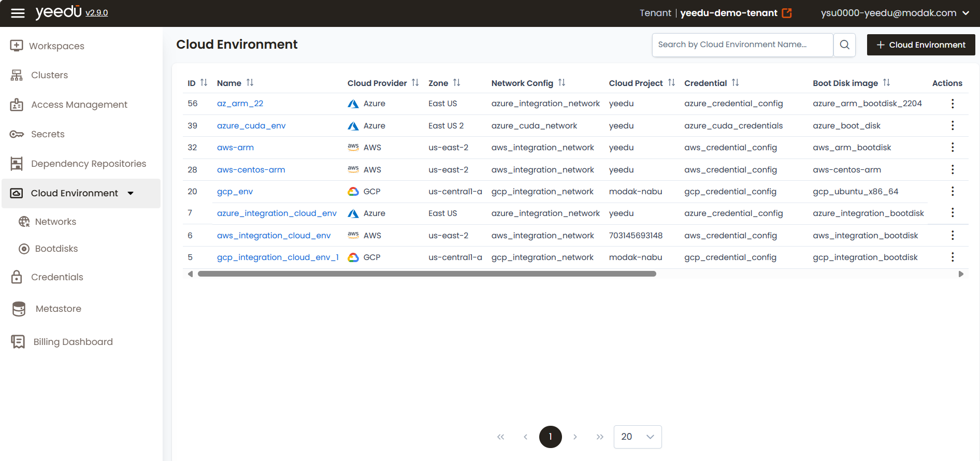Image resolution: width=980 pixels, height=461 pixels.
Task: Open actions menu for azure_integration_cloud_env row
Action: [952, 213]
